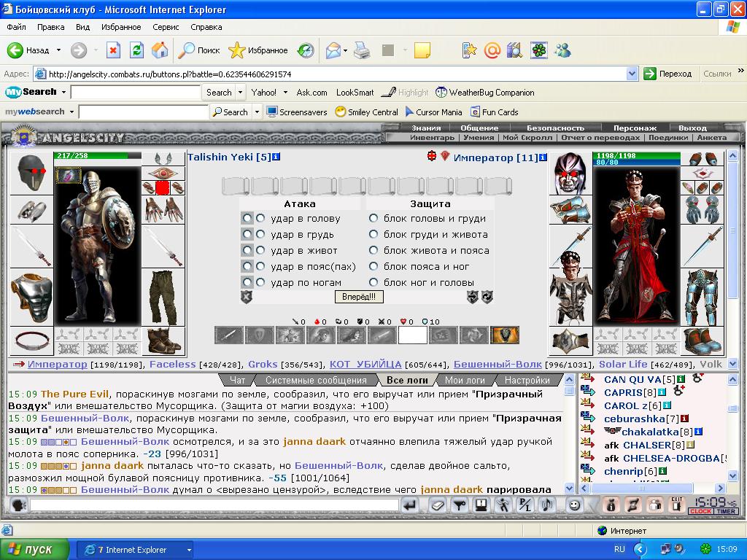This screenshot has height=560, width=747.
Task: Click the chest armor slot on left character
Action: point(31,297)
